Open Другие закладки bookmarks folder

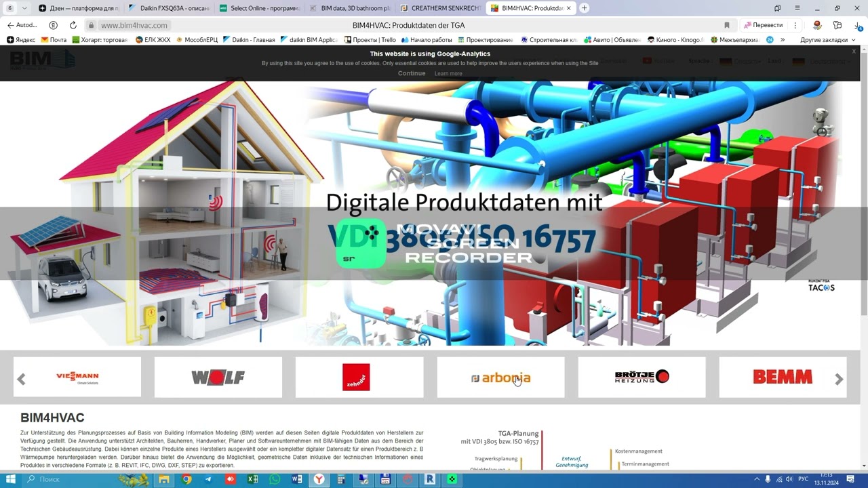coord(827,40)
